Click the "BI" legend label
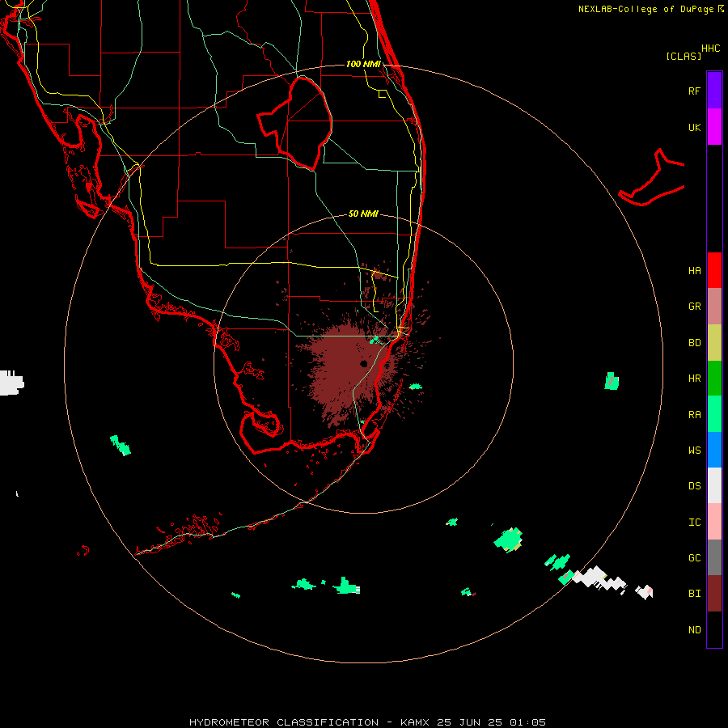 tap(694, 594)
